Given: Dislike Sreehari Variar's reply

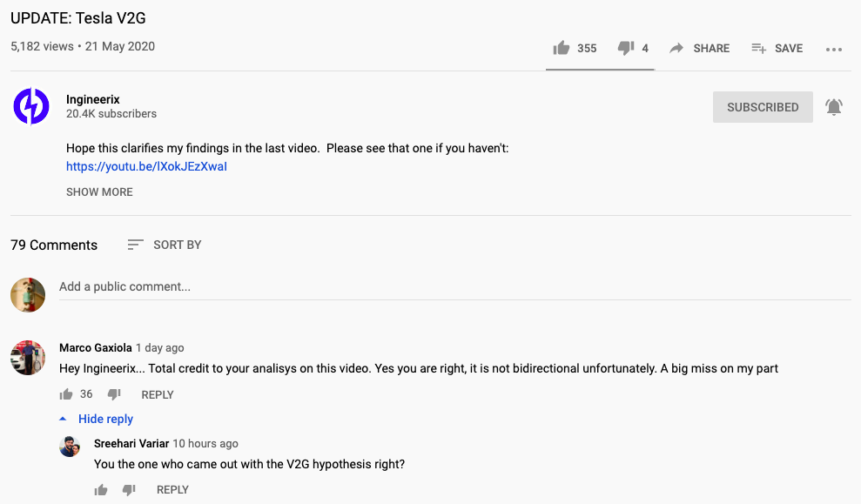Looking at the screenshot, I should click(x=129, y=490).
